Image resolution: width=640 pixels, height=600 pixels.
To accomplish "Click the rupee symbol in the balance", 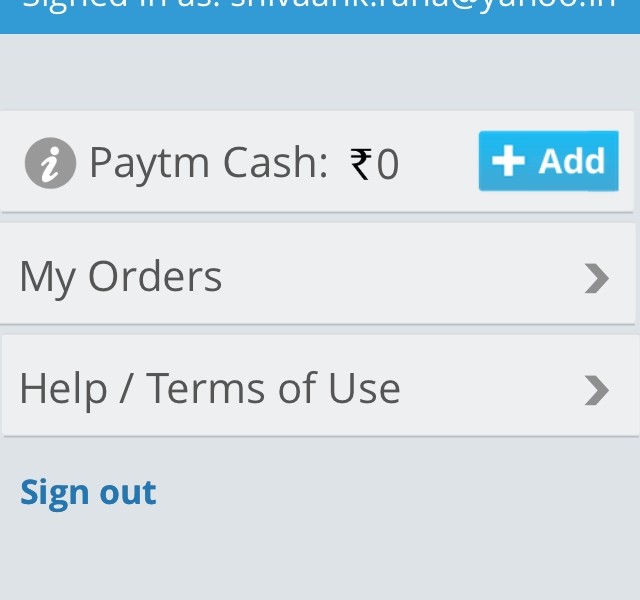I will 362,164.
